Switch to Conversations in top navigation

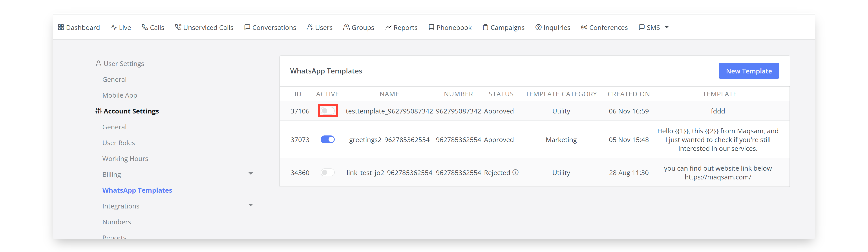[270, 27]
